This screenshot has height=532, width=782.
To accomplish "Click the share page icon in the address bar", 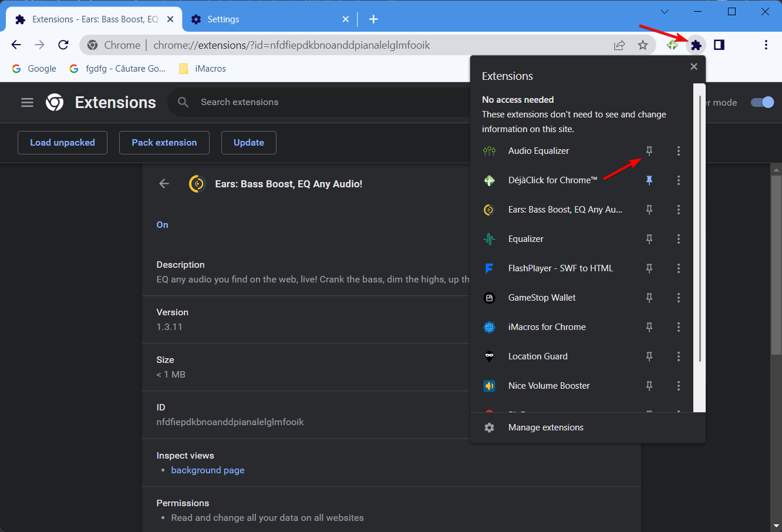I will coord(619,45).
